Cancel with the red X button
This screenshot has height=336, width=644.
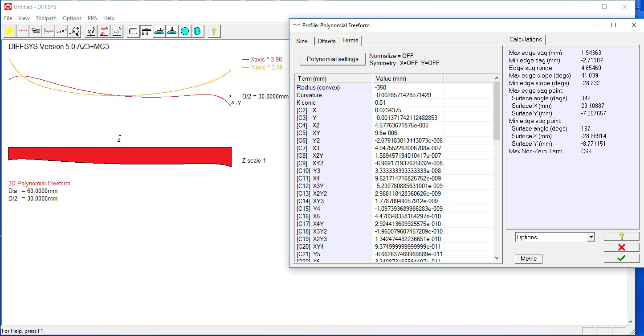(x=622, y=247)
